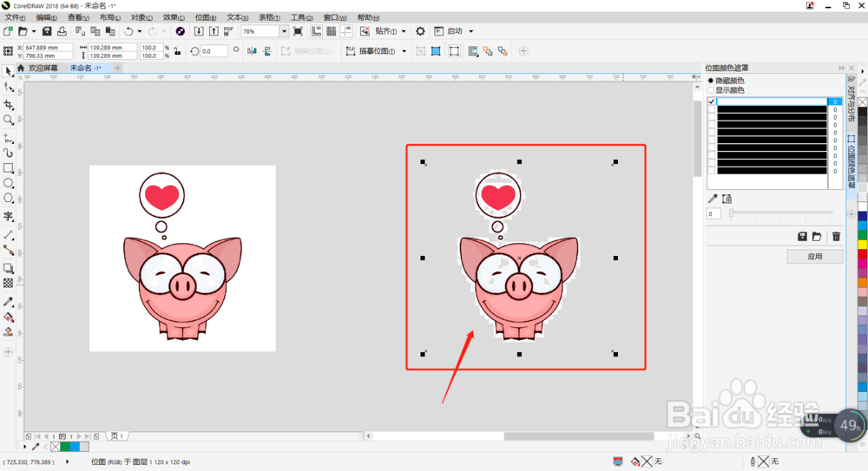Open the zoom level 78% dropdown
Image resolution: width=868 pixels, height=471 pixels.
click(x=284, y=31)
